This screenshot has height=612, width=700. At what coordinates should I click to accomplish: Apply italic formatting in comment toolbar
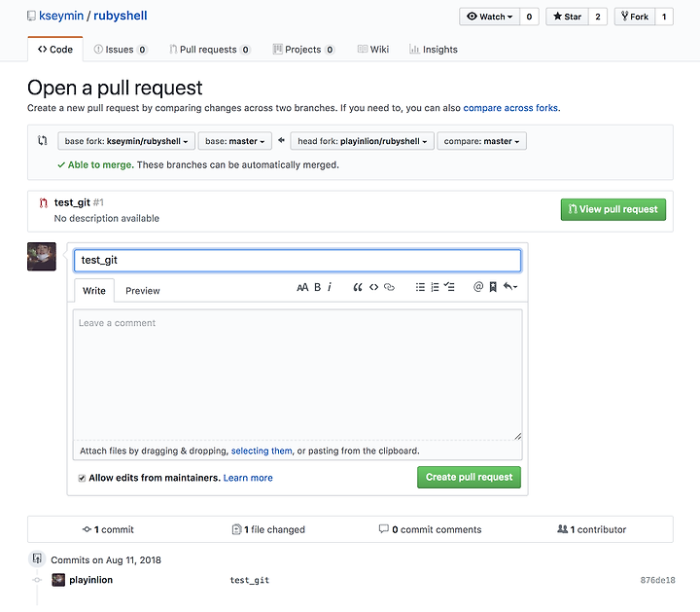tap(330, 287)
